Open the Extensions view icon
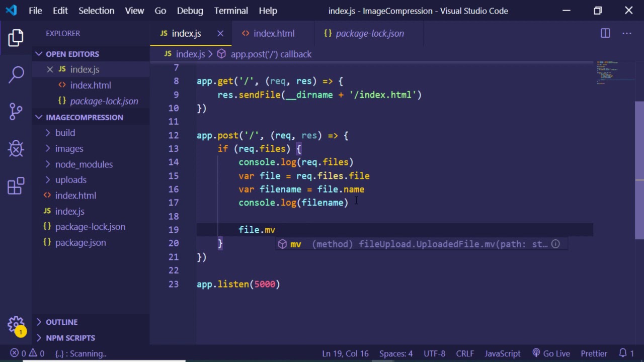The width and height of the screenshot is (644, 362). click(x=16, y=186)
